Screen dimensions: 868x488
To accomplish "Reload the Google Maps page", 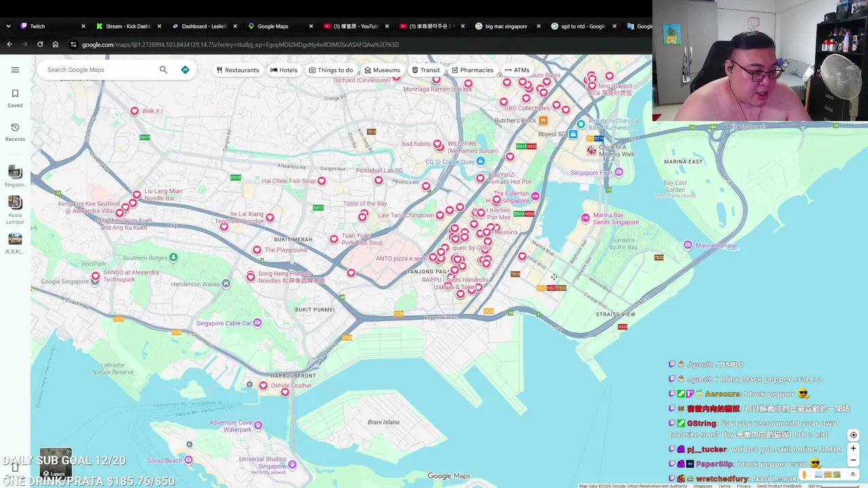I will (40, 45).
